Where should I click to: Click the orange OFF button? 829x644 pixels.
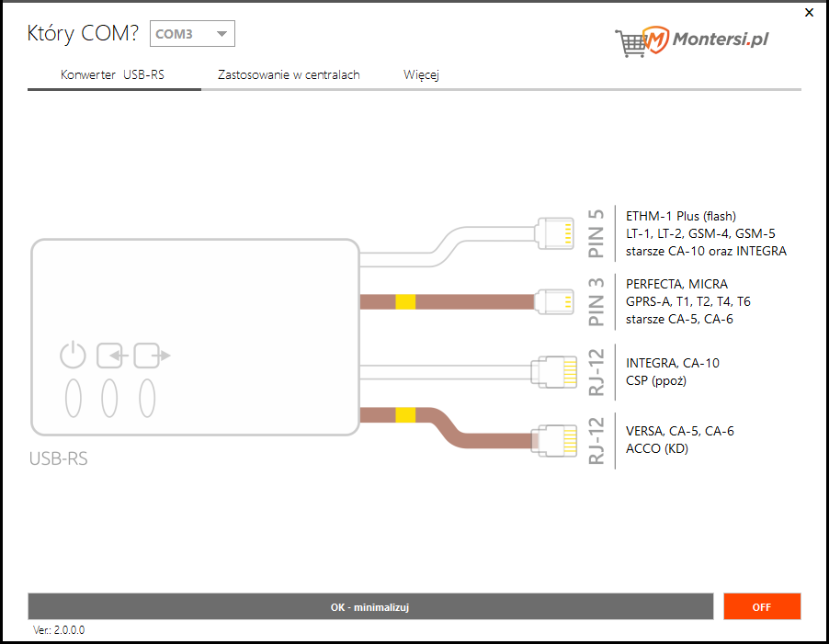(762, 606)
